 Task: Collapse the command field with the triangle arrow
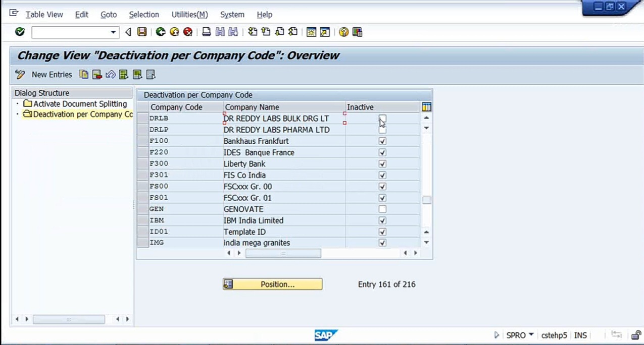tap(128, 32)
